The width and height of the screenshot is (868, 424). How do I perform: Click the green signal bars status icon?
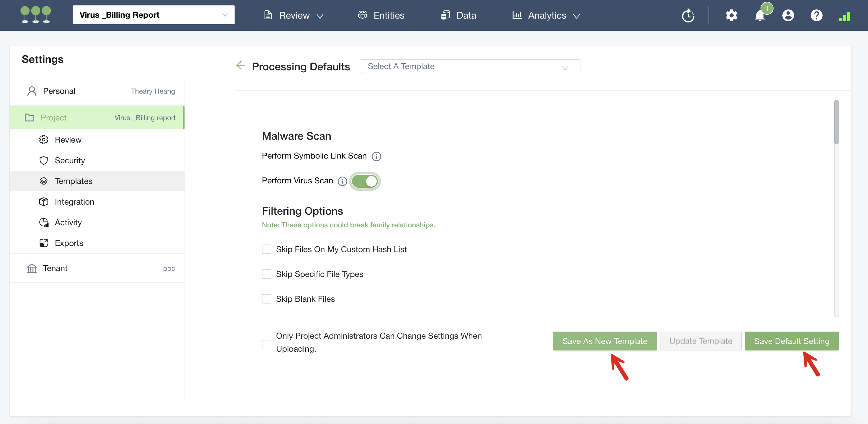pos(844,16)
